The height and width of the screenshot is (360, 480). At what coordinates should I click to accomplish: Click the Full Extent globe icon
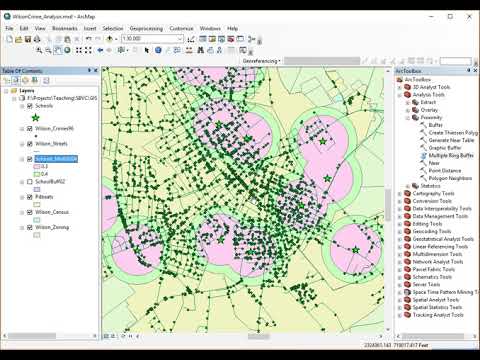coord(67,50)
